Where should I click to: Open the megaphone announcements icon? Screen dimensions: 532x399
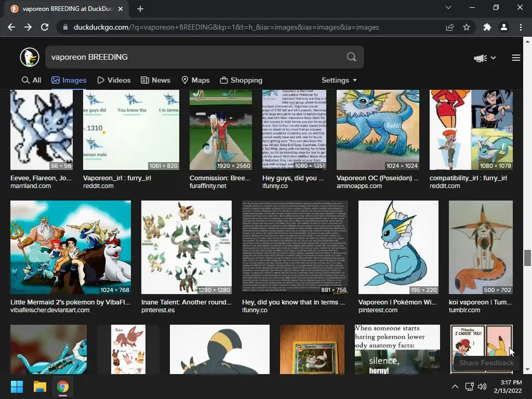click(x=481, y=58)
